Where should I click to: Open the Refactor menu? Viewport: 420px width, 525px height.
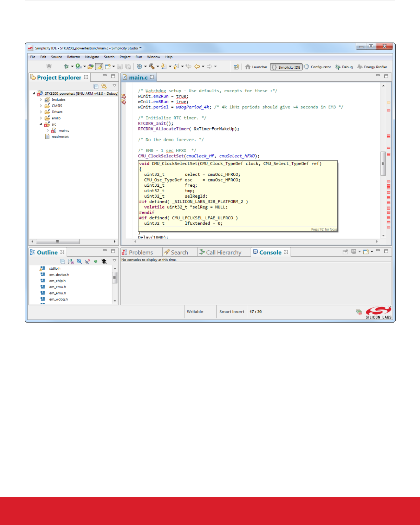point(73,57)
